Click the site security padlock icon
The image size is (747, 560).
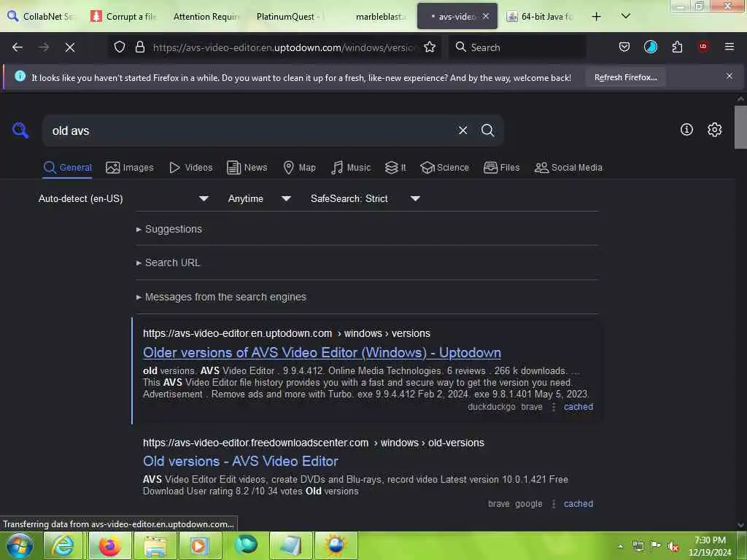[139, 47]
